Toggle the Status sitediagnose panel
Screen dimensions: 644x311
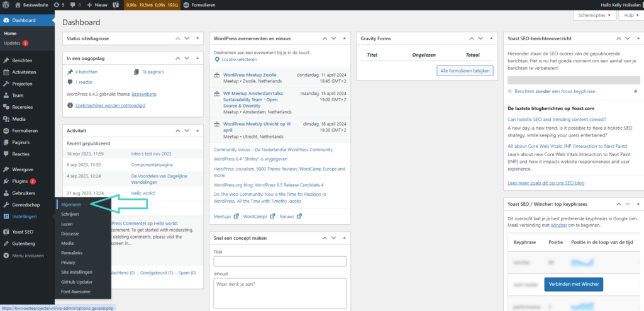[x=197, y=38]
